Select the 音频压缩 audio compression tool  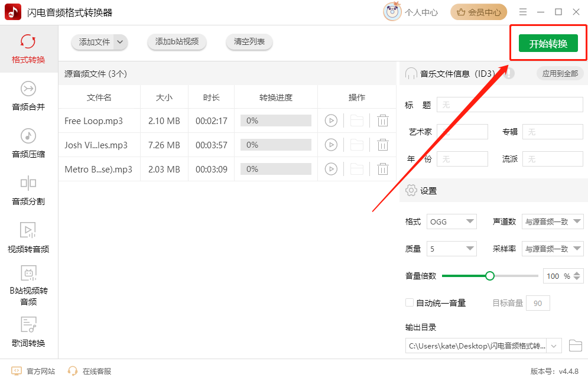click(x=28, y=144)
